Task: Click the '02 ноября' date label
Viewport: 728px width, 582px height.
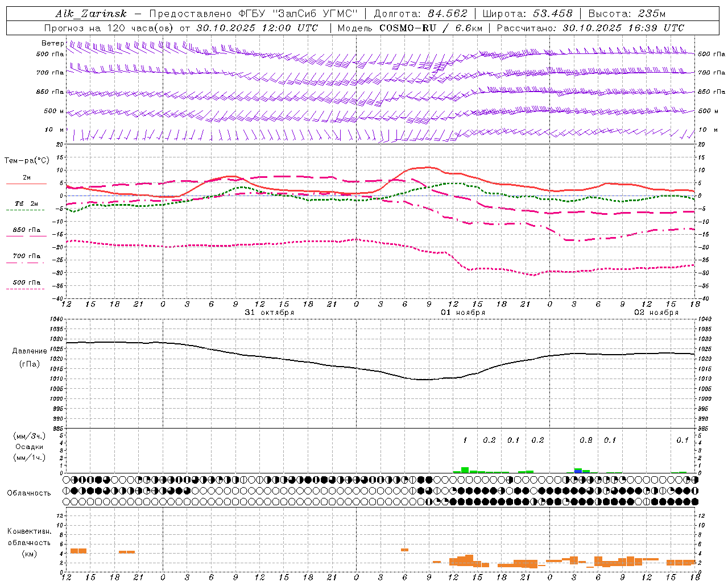Action: point(656,313)
